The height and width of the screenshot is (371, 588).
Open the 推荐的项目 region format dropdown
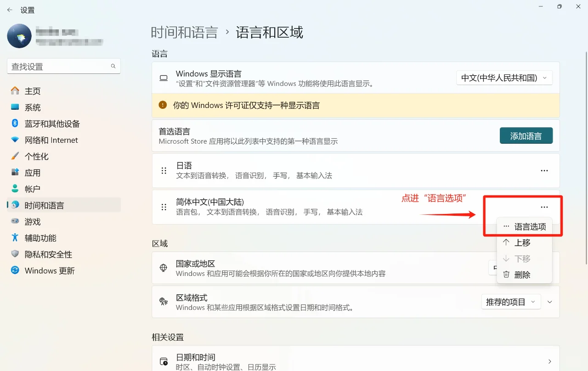pyautogui.click(x=511, y=302)
